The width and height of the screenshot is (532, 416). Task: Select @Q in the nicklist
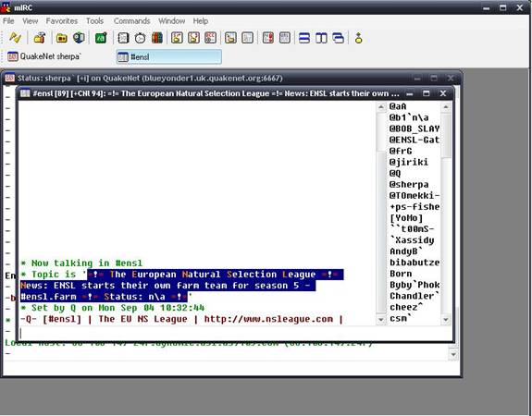point(395,174)
